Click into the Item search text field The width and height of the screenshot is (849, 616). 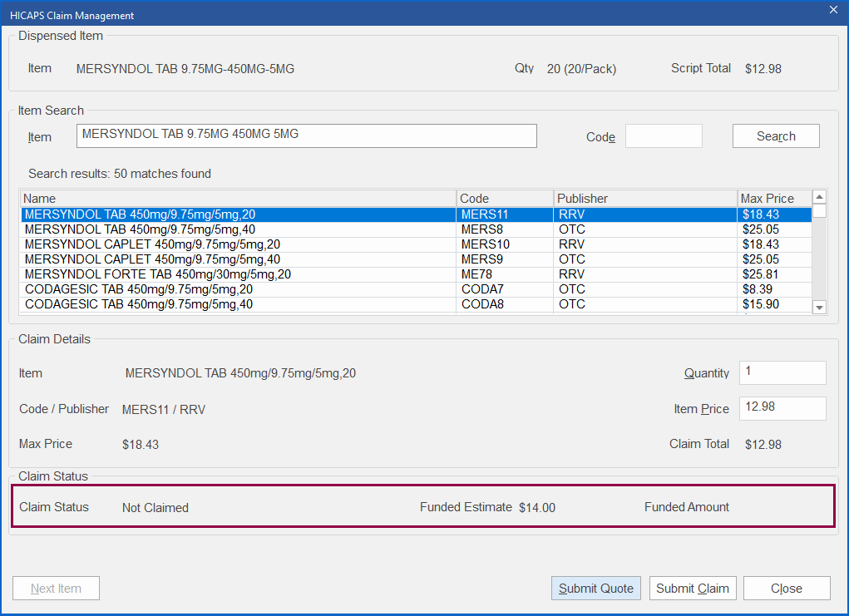click(306, 136)
